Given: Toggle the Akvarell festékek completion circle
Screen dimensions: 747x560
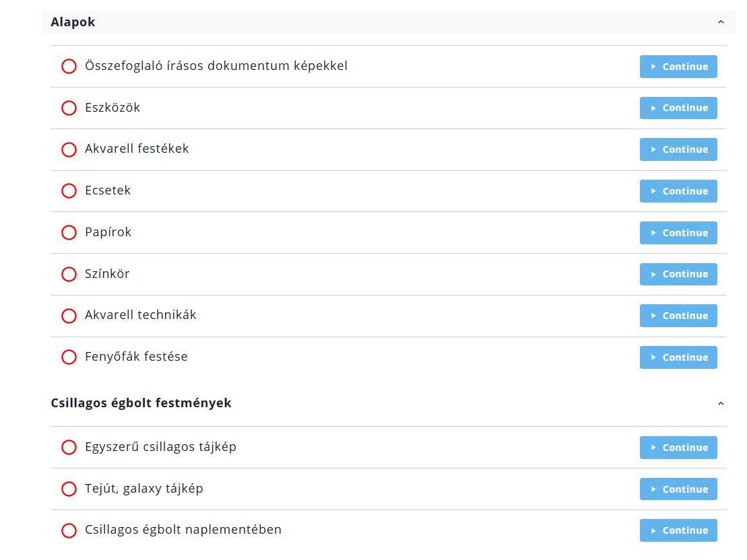Looking at the screenshot, I should [x=69, y=149].
